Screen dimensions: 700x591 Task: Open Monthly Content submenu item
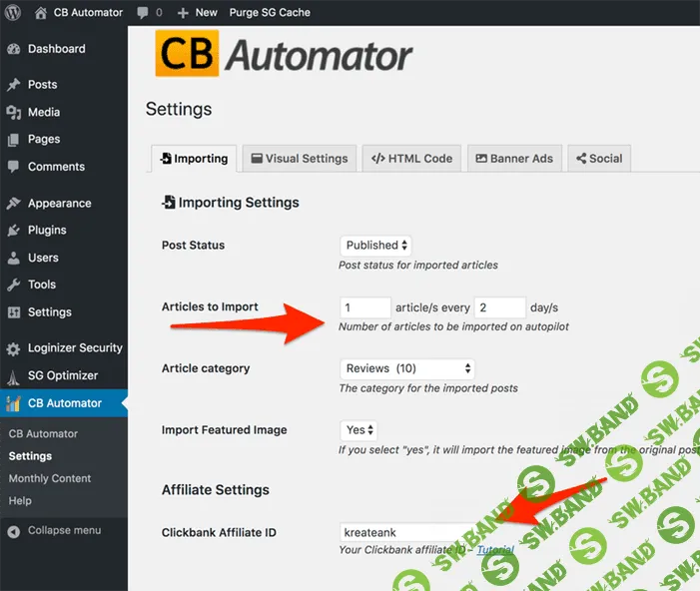[x=50, y=478]
